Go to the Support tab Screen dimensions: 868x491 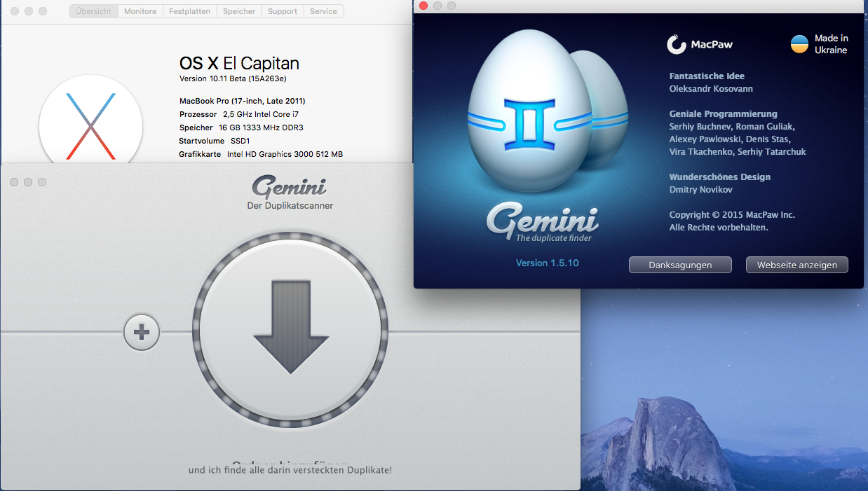point(283,11)
